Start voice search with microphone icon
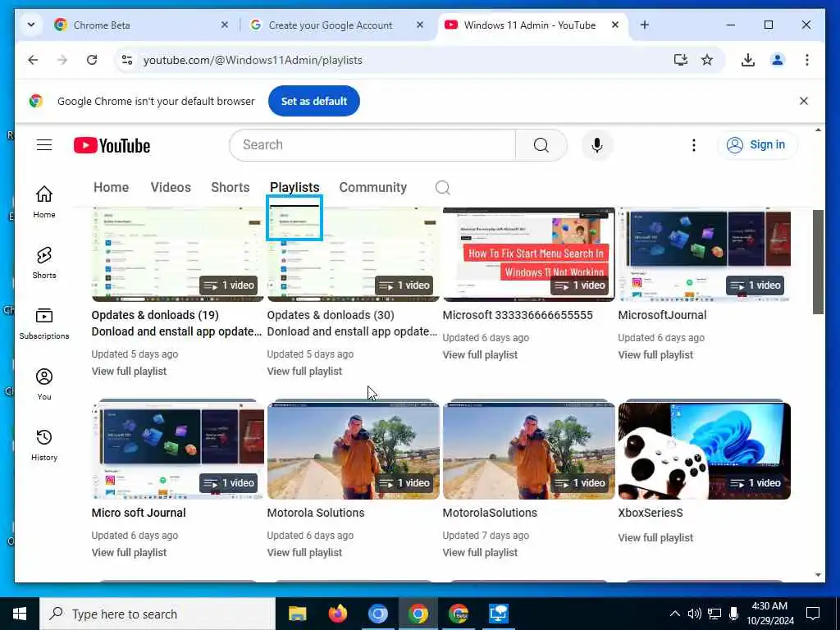The width and height of the screenshot is (840, 630). point(597,145)
